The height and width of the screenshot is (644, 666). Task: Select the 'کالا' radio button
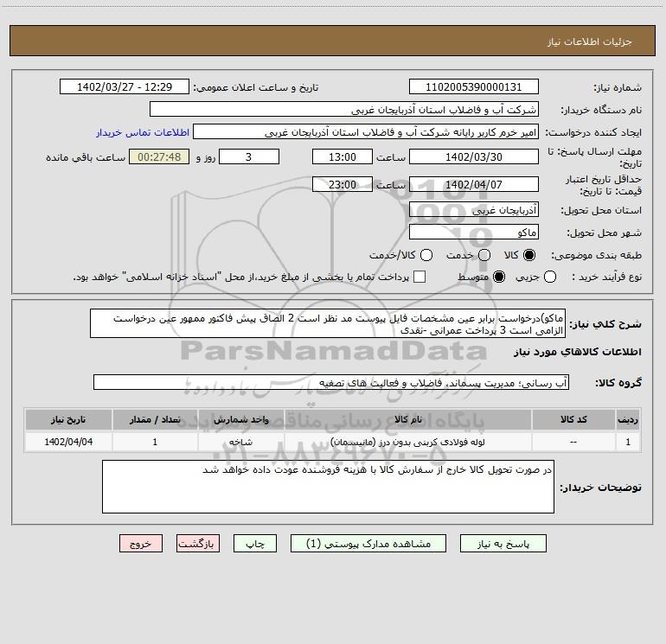tap(529, 255)
